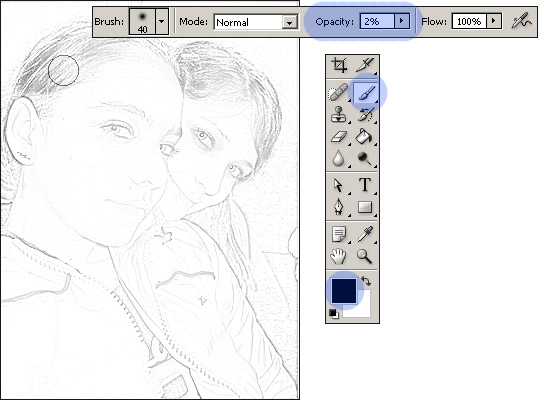
Task: Reset to default black and white colors
Action: pos(333,314)
